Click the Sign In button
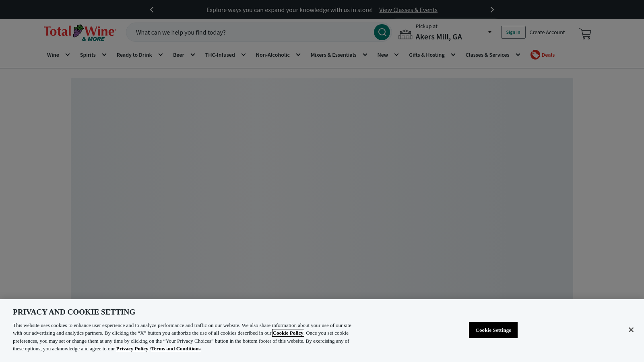This screenshot has height=362, width=644. tap(513, 32)
